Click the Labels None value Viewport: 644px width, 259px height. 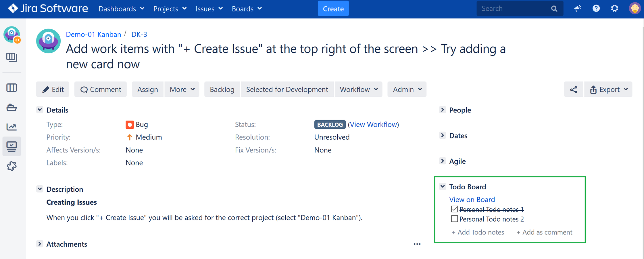click(x=134, y=163)
